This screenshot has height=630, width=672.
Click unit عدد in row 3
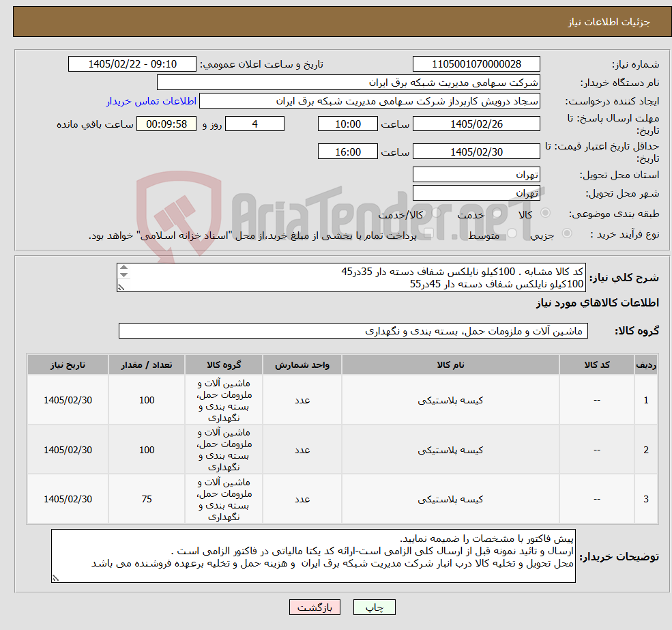302,499
